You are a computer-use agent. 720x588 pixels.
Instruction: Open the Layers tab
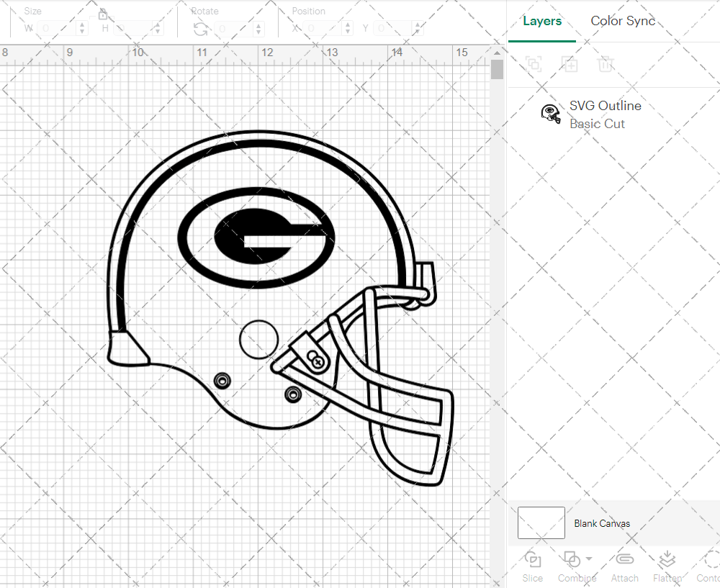pos(542,21)
